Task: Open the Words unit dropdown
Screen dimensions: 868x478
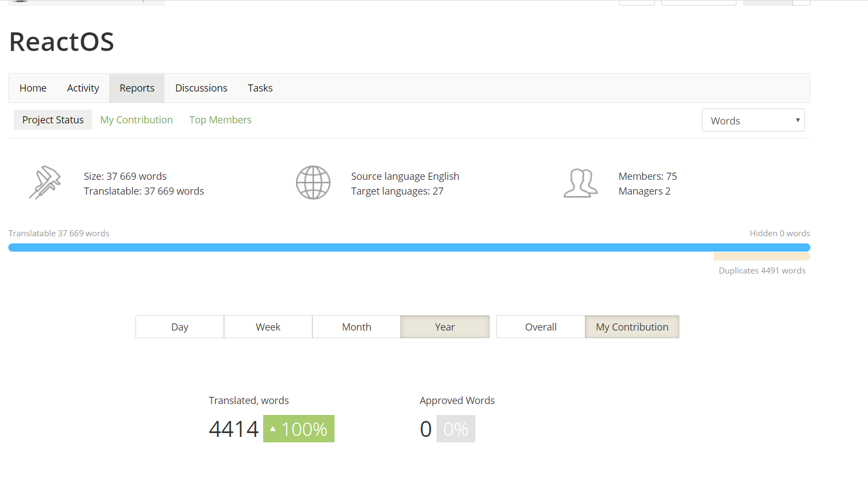Action: coord(753,121)
